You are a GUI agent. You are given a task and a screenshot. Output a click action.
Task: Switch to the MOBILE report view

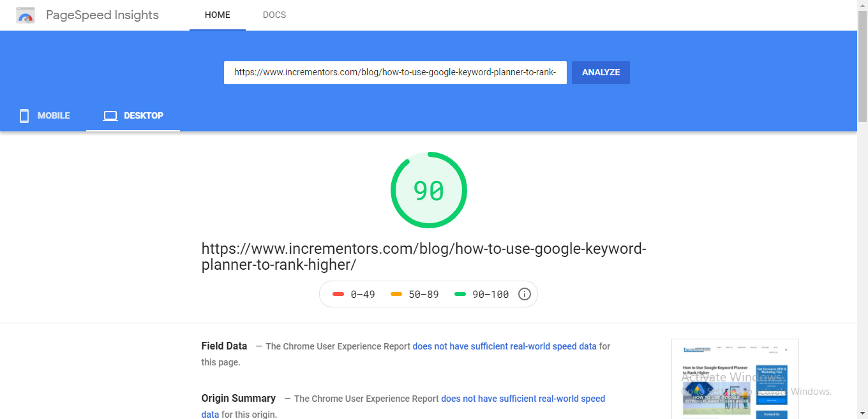tap(44, 115)
